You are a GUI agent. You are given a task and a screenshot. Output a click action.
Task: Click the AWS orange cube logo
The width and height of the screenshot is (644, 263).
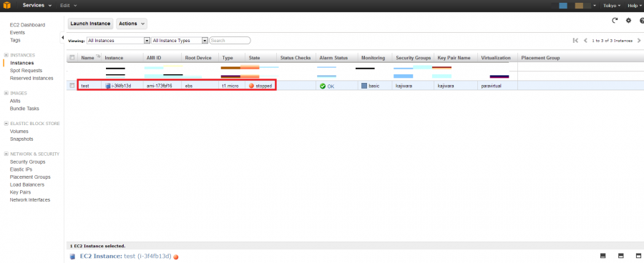pos(7,5)
